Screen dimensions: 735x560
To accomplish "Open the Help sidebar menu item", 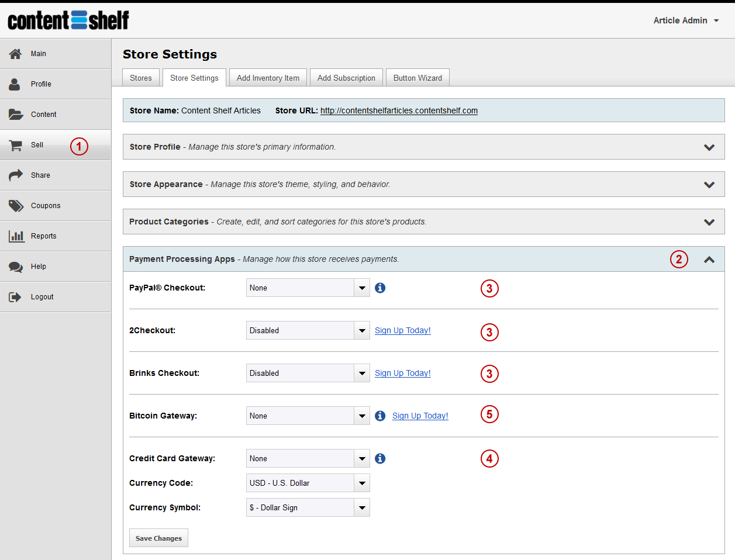I will (x=56, y=267).
